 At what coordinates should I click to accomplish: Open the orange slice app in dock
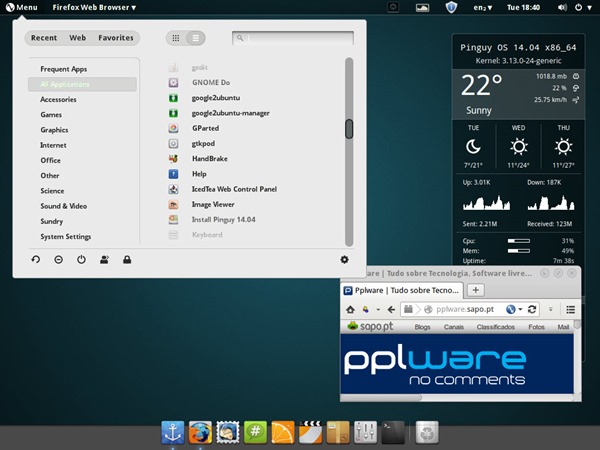pyautogui.click(x=283, y=432)
